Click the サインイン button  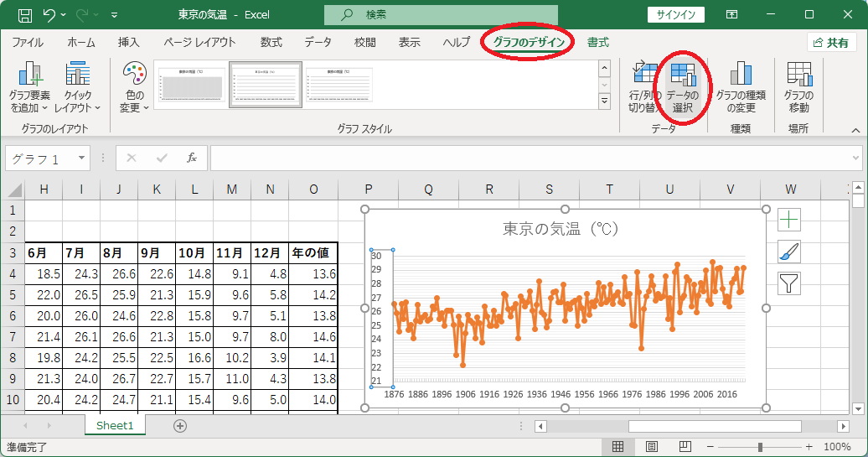(676, 15)
